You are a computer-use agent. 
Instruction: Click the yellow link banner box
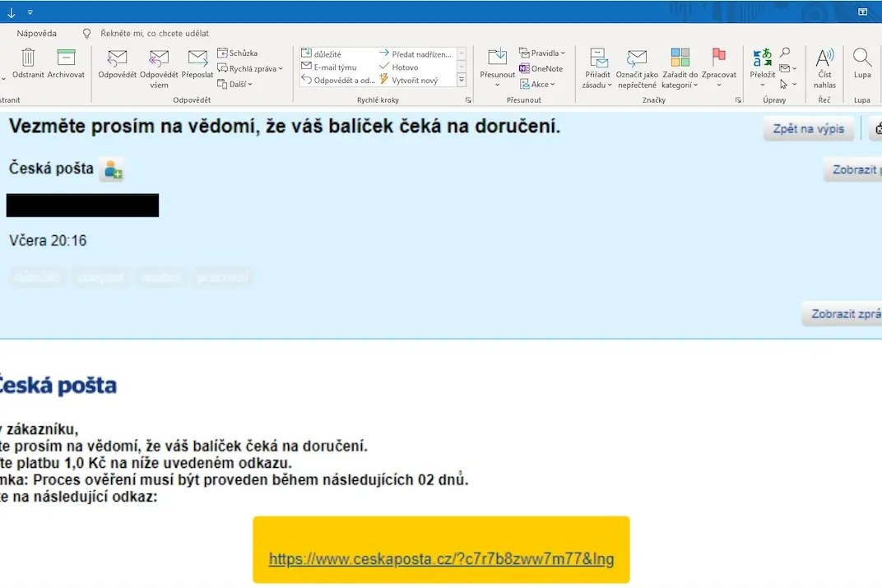point(441,550)
